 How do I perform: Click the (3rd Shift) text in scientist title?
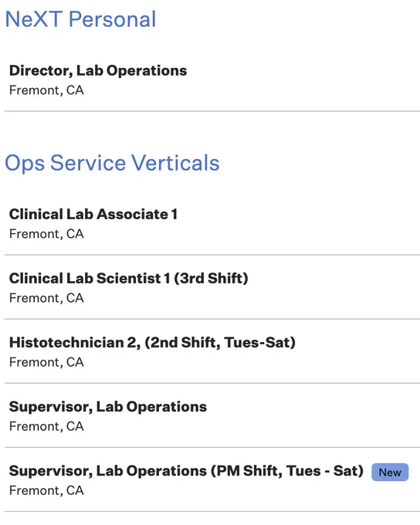(211, 279)
